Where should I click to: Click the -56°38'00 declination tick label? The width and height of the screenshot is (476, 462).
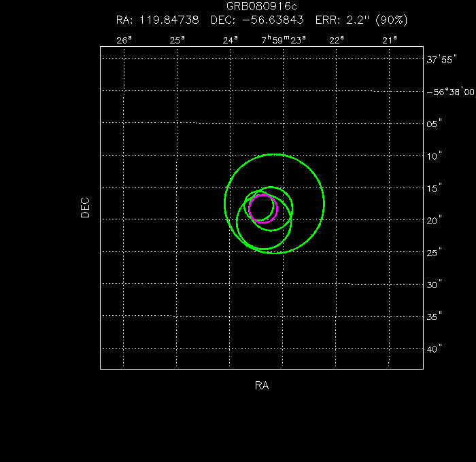tap(449, 91)
